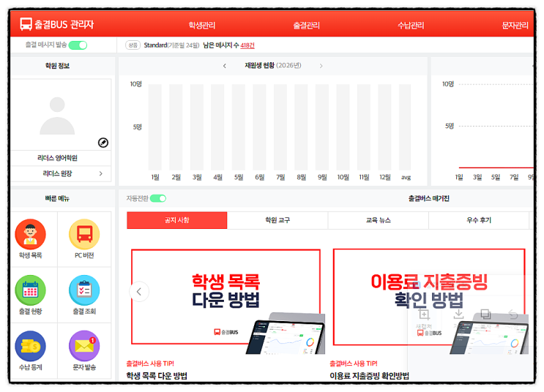Expand the 리더스 원장 row arrow
544x392 pixels.
pyautogui.click(x=100, y=173)
